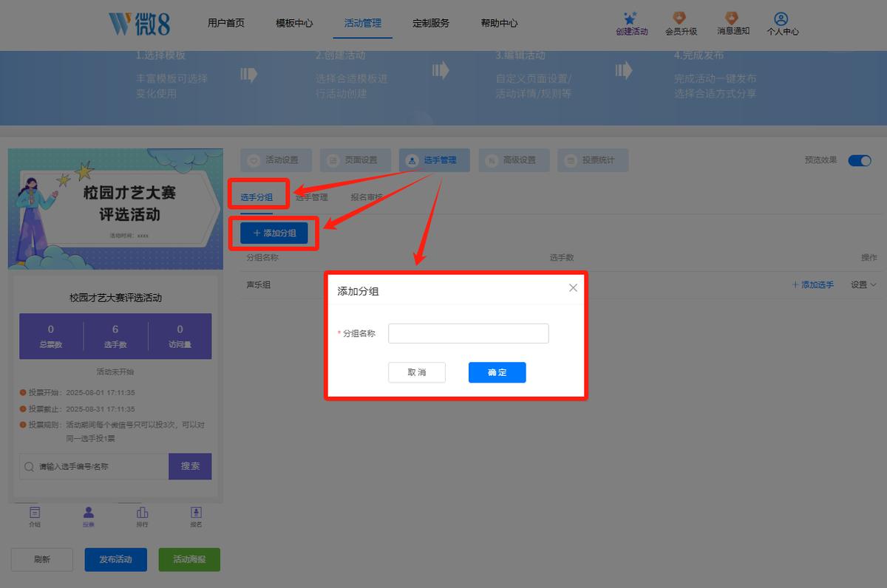Switch to 页面设置 tab
The height and width of the screenshot is (588, 887).
click(x=356, y=160)
